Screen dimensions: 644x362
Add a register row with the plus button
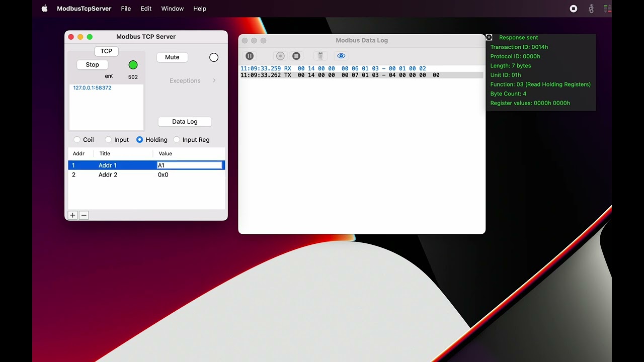pyautogui.click(x=73, y=215)
